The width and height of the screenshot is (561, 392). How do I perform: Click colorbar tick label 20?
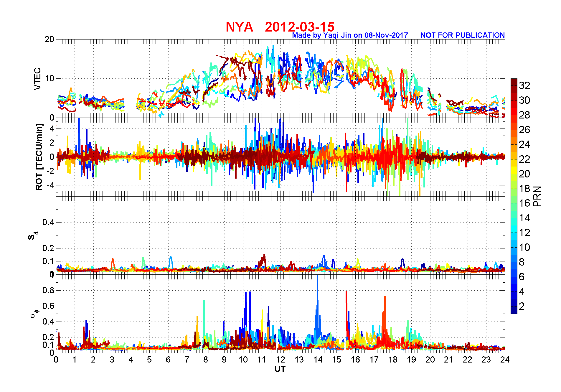[524, 174]
